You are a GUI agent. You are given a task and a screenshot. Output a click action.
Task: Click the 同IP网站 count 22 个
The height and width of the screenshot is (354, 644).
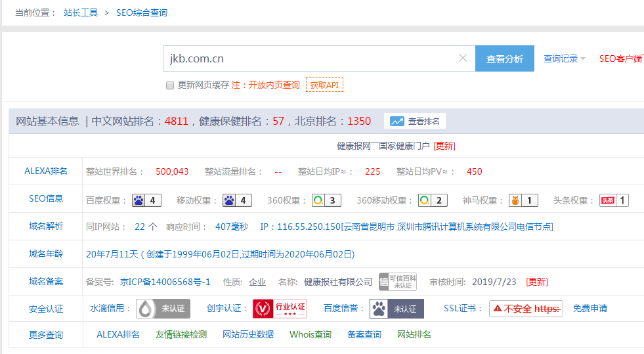point(146,227)
